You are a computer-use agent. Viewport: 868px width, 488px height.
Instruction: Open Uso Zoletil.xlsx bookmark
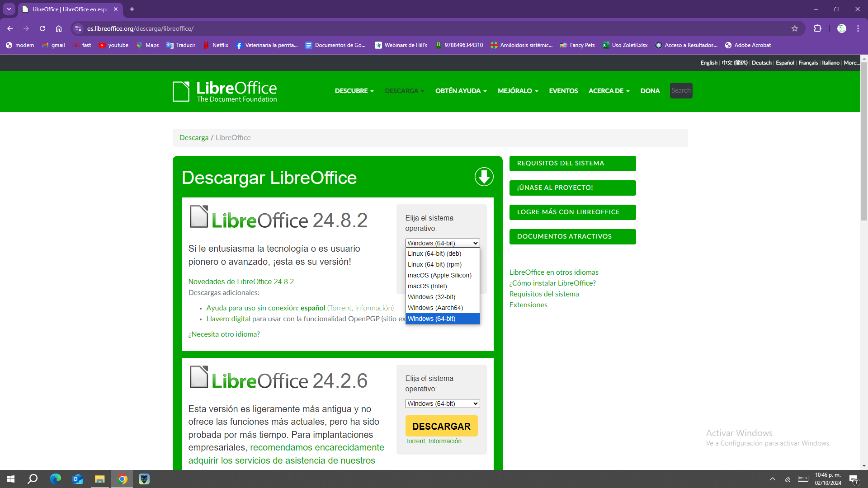point(625,45)
